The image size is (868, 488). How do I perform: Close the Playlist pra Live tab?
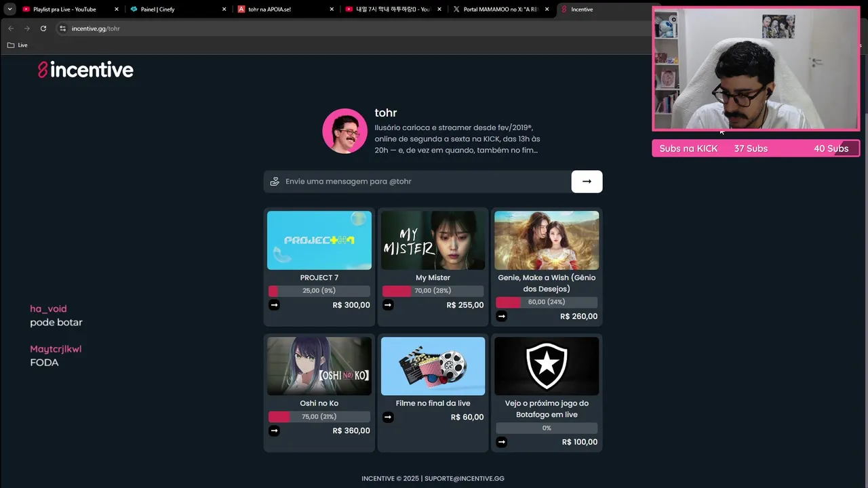[x=117, y=9]
